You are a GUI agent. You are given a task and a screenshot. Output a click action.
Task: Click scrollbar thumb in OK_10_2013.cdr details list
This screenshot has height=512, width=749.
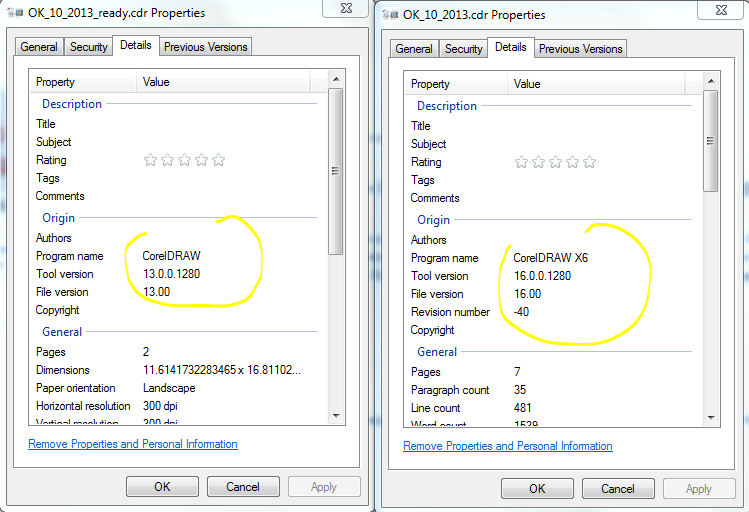coord(711,141)
